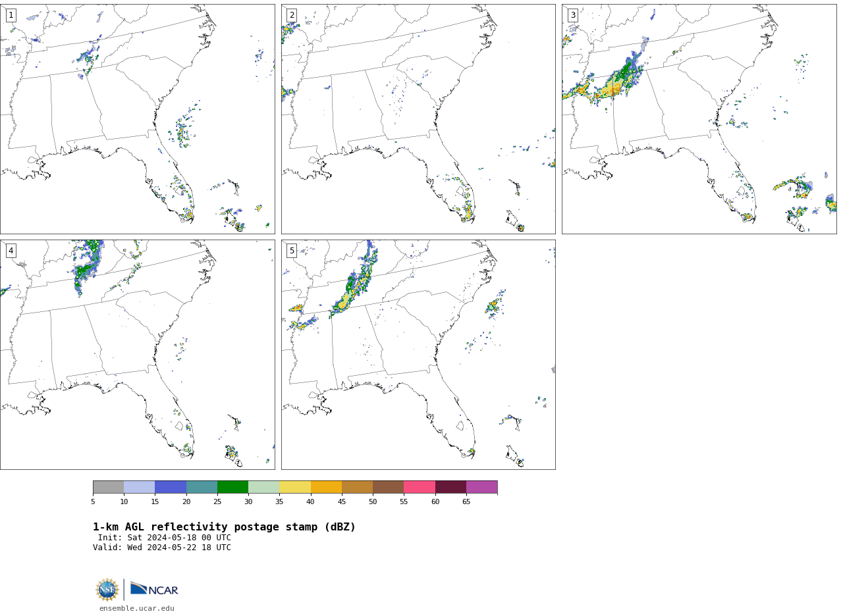Image resolution: width=843 pixels, height=616 pixels.
Task: Click the colorbar tick label 65
Action: 466,502
